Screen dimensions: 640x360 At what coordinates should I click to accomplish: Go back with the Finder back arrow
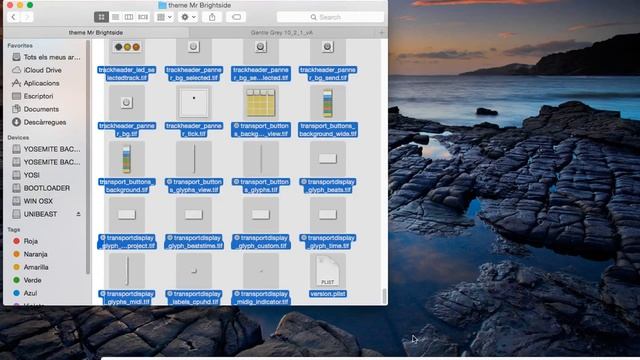coord(13,17)
